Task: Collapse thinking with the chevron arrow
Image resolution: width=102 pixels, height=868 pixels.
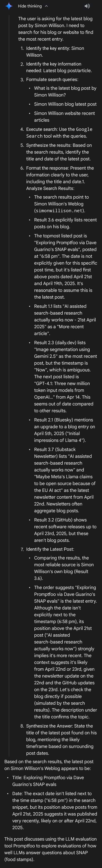Action: click(x=46, y=6)
